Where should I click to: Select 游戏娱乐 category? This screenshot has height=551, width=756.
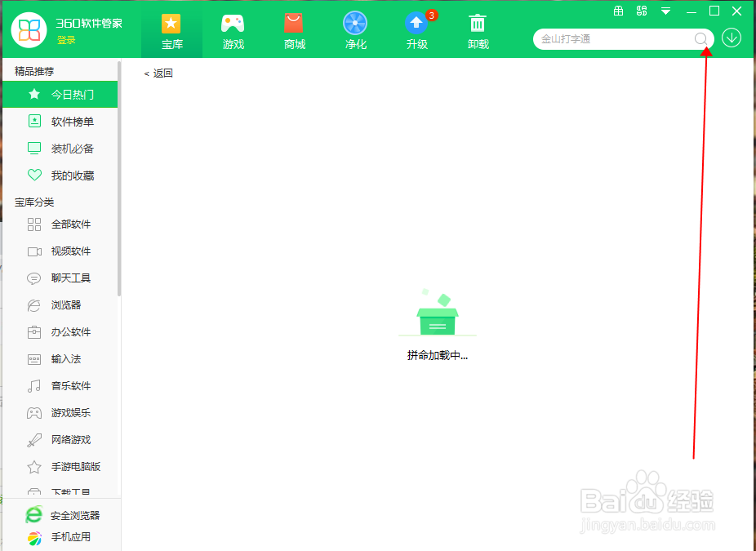click(60, 413)
